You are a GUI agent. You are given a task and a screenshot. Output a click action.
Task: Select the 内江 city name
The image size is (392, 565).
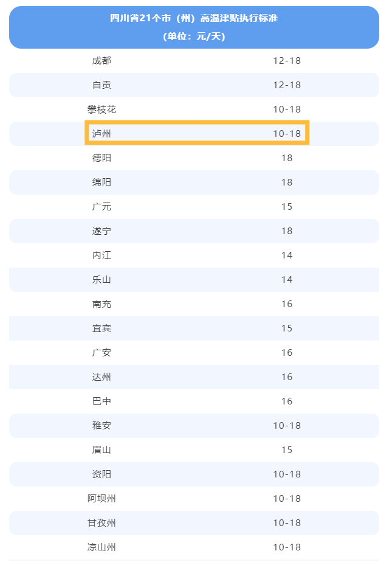point(101,255)
